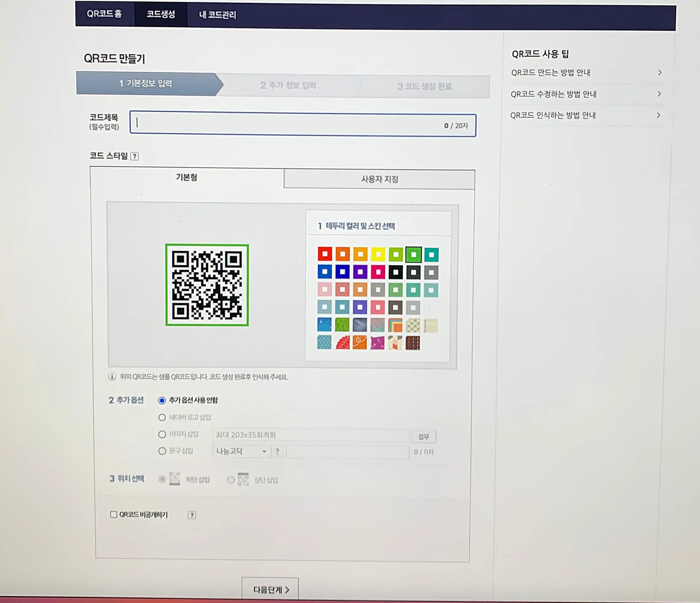Image resolution: width=700 pixels, height=603 pixels.
Task: Select 하단 삽입 position radio button
Action: pos(163,479)
